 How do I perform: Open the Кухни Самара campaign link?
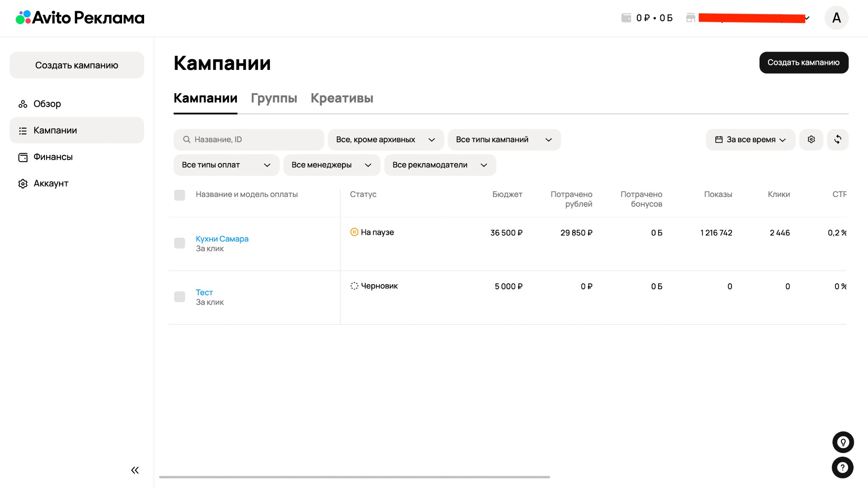pos(222,239)
